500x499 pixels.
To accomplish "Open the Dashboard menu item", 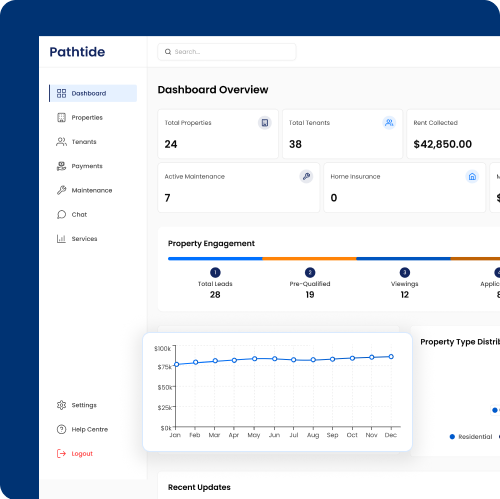I will point(93,93).
